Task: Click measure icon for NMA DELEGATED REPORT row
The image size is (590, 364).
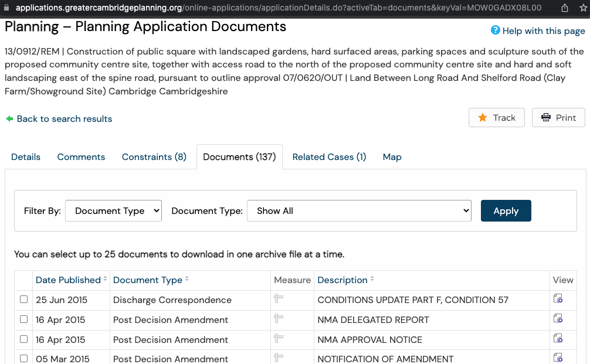Action: [x=279, y=319]
